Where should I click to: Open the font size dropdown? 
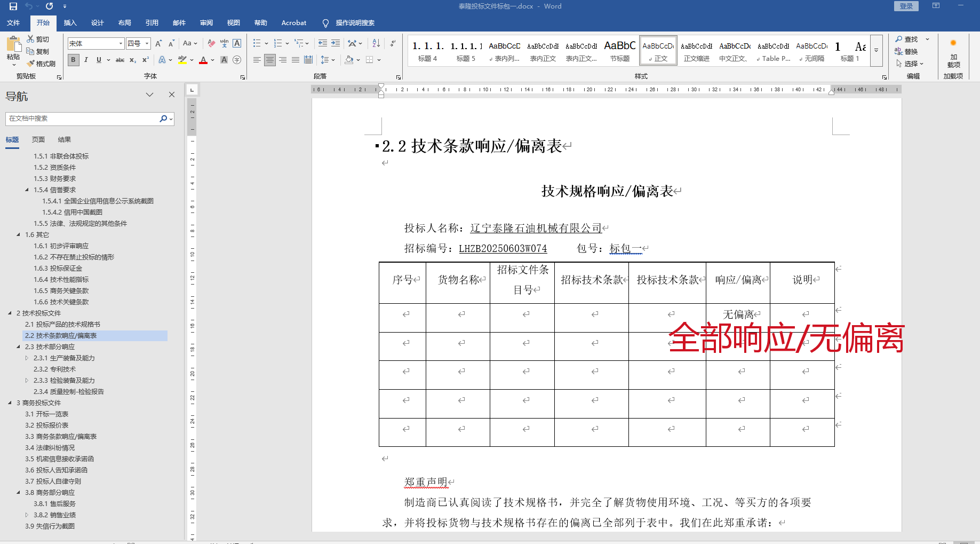[x=147, y=44]
